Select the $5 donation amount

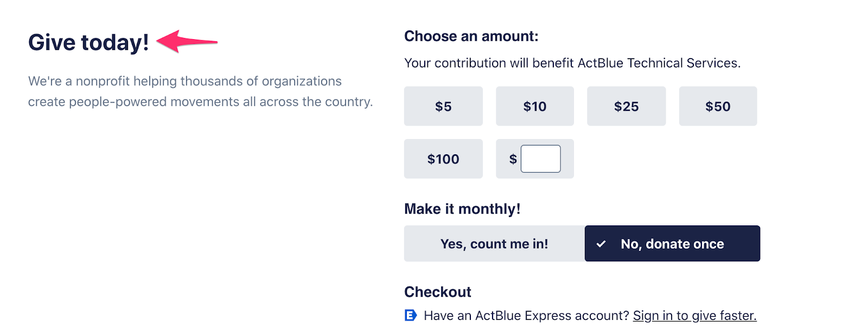pos(443,106)
